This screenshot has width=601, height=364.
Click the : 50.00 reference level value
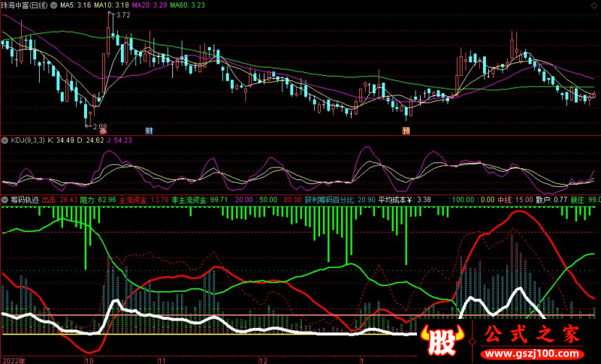267,200
